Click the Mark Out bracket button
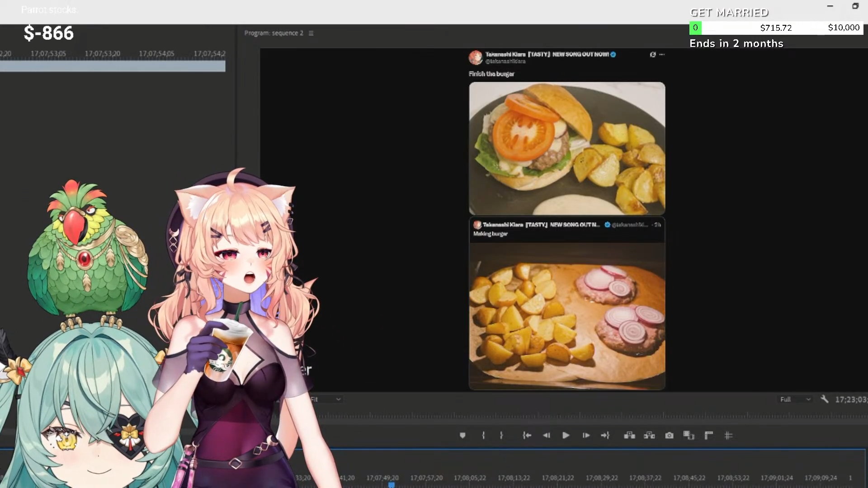Viewport: 868px width, 488px height. 501,436
